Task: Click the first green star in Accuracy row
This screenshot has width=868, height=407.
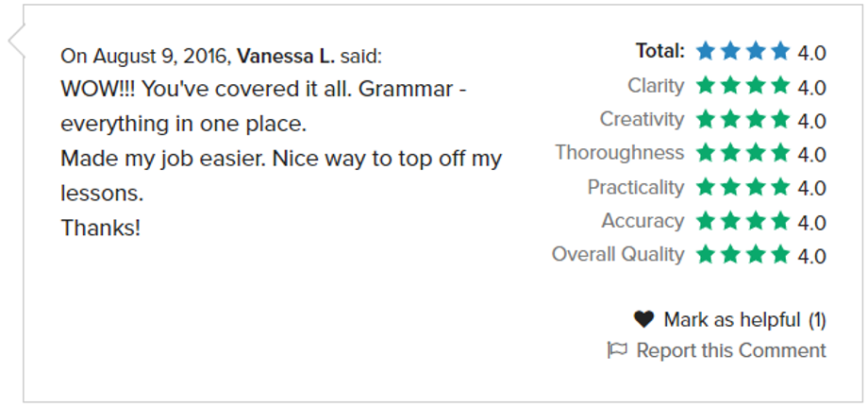Action: click(x=706, y=221)
